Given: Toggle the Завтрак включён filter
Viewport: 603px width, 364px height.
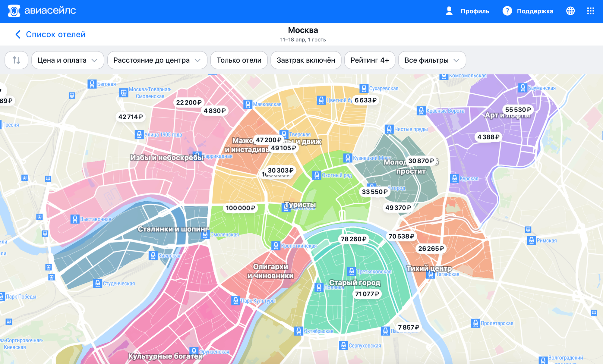Looking at the screenshot, I should 306,60.
